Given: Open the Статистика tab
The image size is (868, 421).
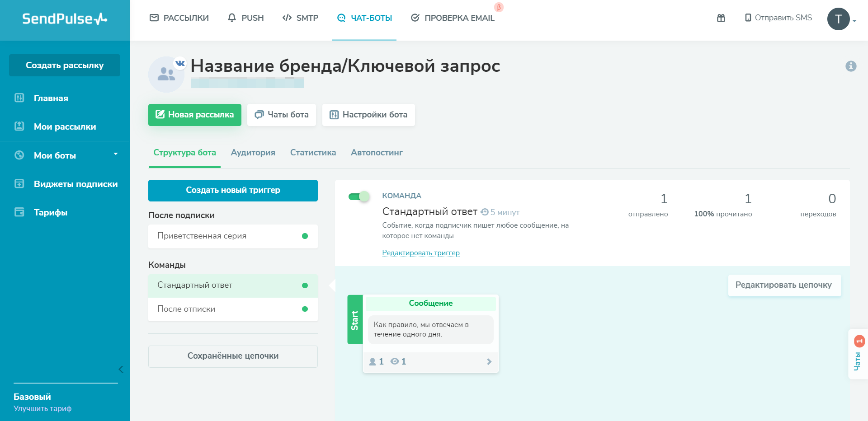Looking at the screenshot, I should pyautogui.click(x=313, y=153).
